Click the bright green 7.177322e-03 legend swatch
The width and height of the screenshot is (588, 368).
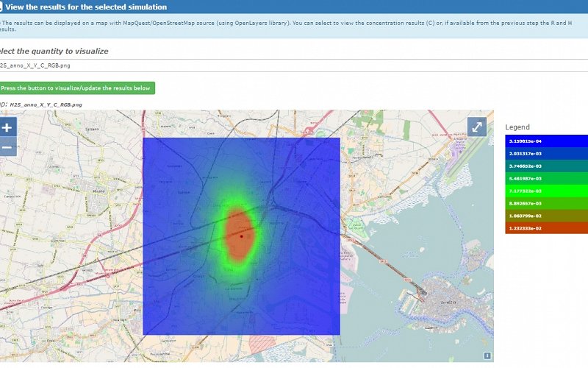coord(546,191)
